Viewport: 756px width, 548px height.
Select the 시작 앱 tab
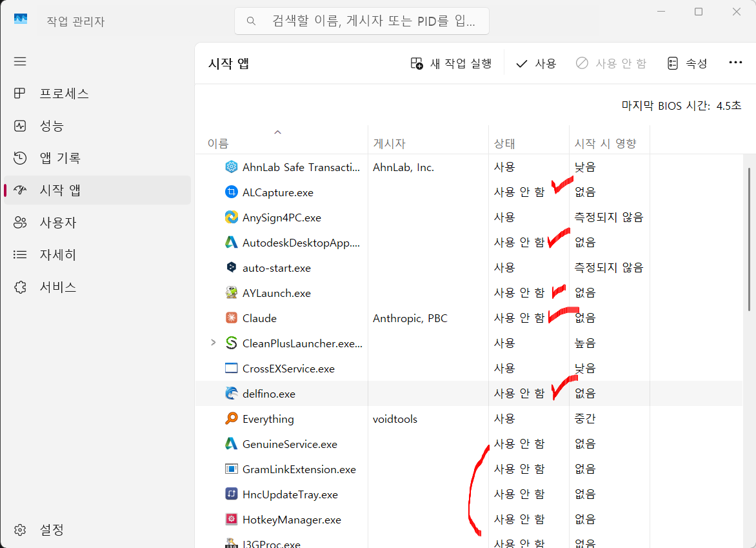click(x=97, y=190)
